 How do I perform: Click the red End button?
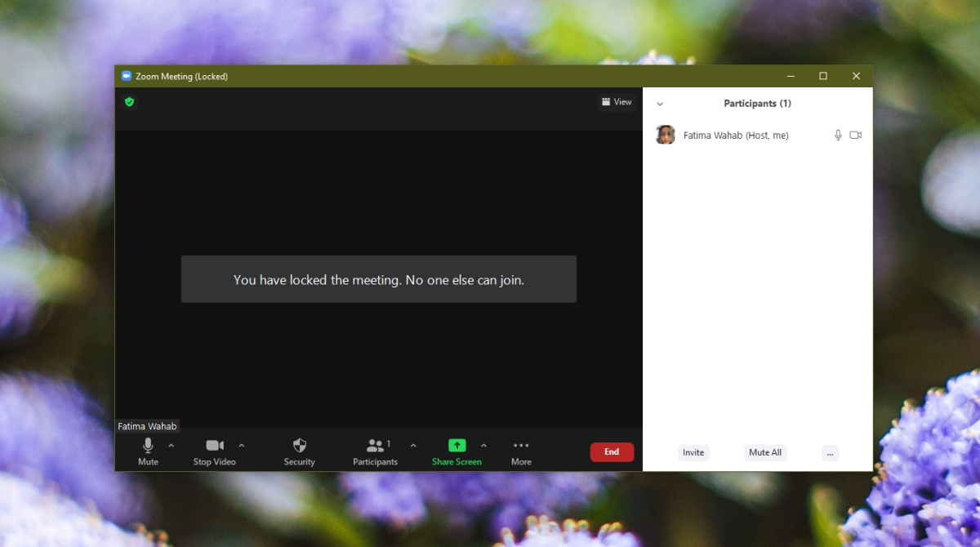(x=612, y=452)
